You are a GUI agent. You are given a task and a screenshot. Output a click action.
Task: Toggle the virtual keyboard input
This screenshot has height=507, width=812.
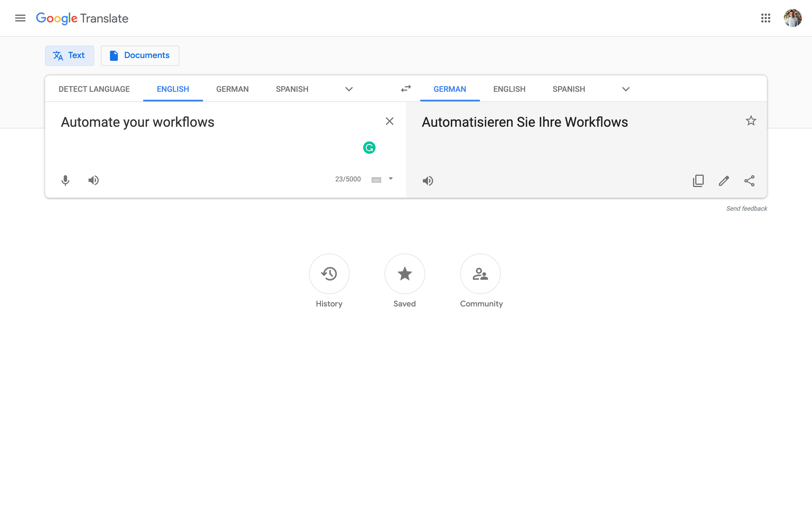[376, 180]
